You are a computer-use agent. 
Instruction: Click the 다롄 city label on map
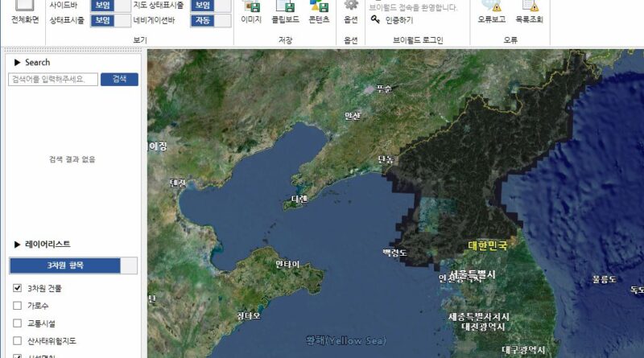299,200
